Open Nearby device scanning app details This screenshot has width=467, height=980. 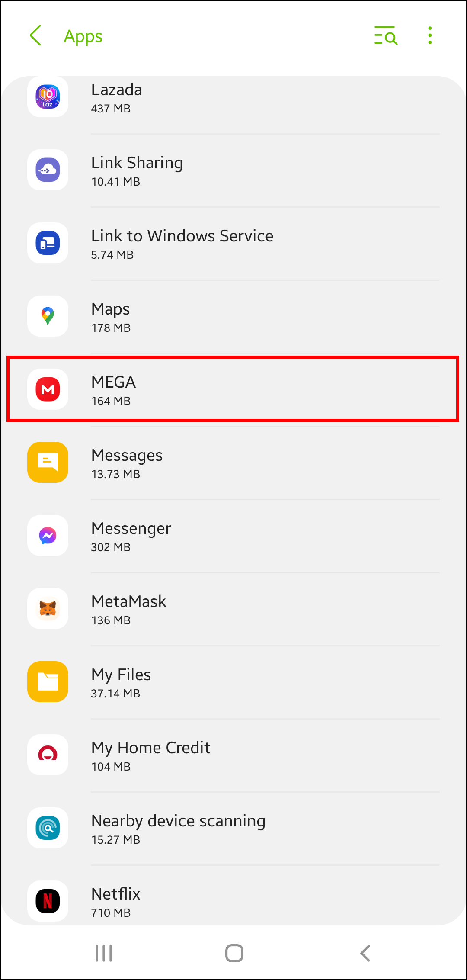178,828
